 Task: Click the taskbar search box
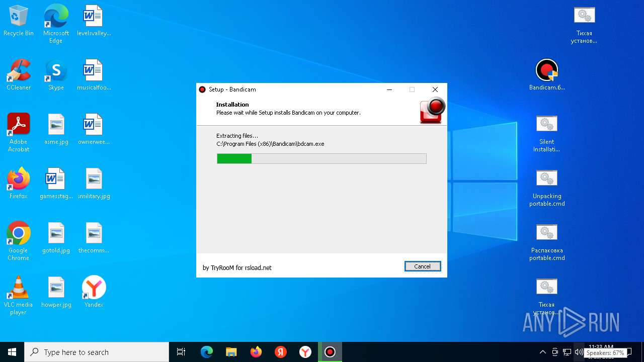(97, 352)
